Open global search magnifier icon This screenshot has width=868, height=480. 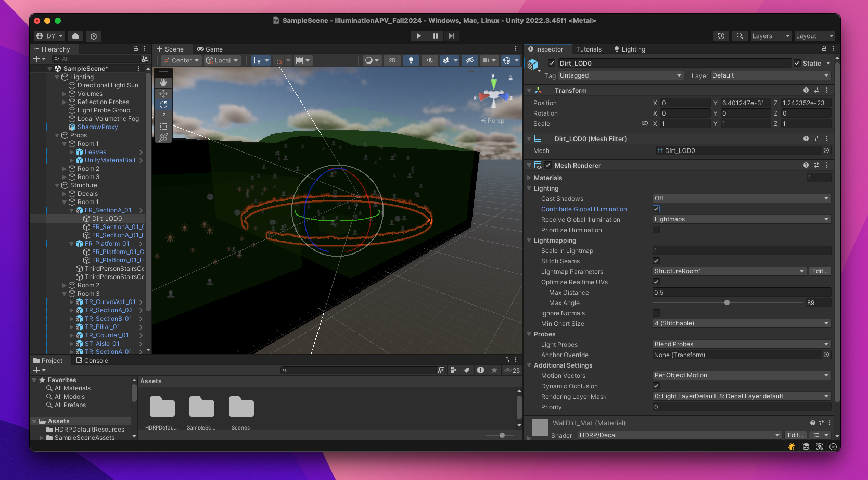pos(739,36)
